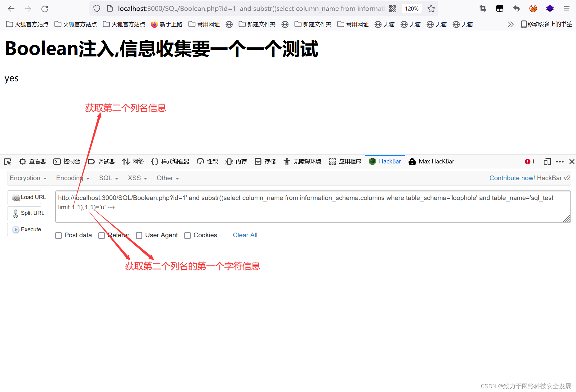Open mobile device bookmarks folder
This screenshot has width=576, height=392.
pos(547,24)
